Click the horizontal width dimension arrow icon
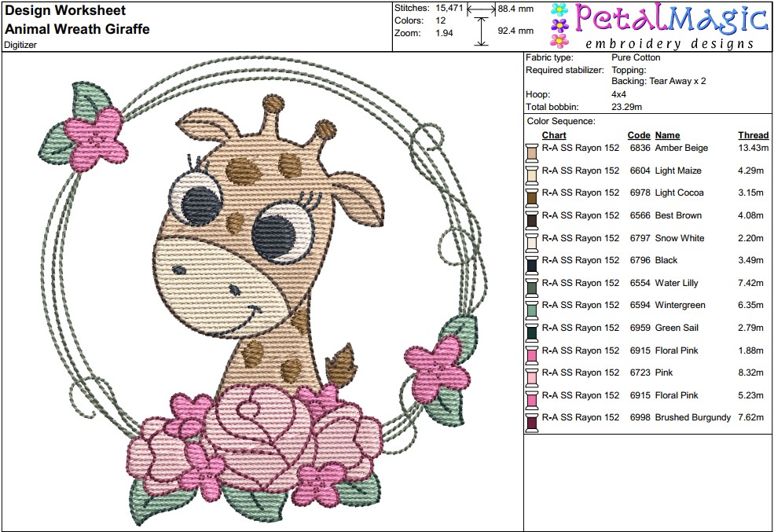774x532 pixels. point(481,9)
